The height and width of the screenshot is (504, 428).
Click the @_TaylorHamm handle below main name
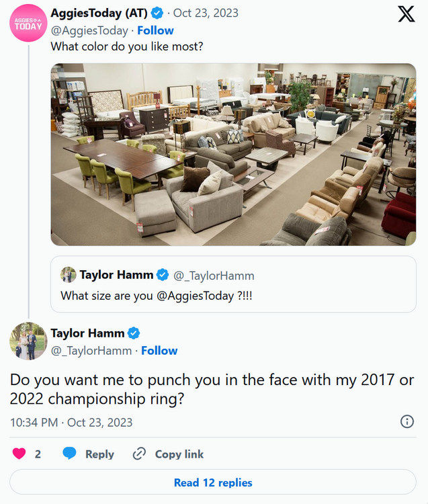tap(91, 350)
